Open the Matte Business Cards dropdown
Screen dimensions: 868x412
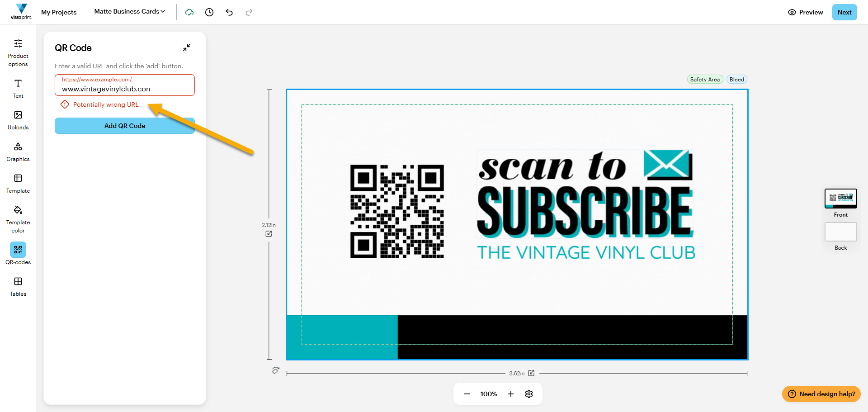[129, 11]
